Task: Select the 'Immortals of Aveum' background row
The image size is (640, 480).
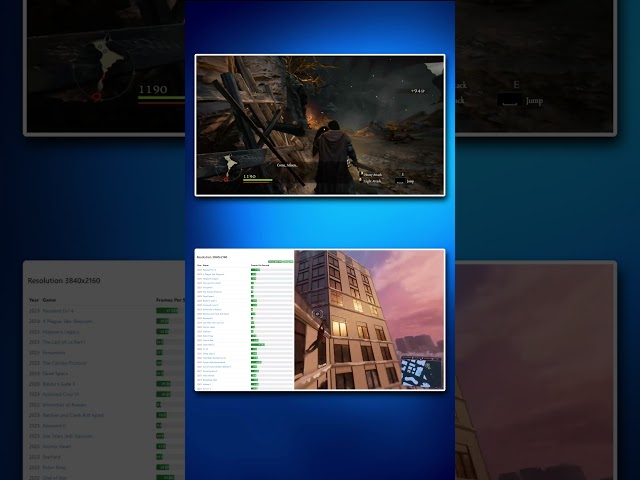Action: 106,405
